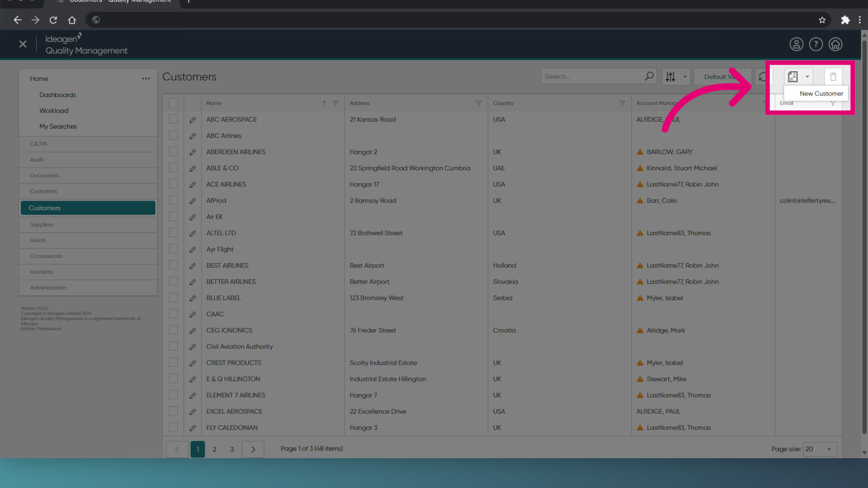Screen dimensions: 868x488
Task: Check the ABC Airlines row checkbox
Action: point(174,135)
